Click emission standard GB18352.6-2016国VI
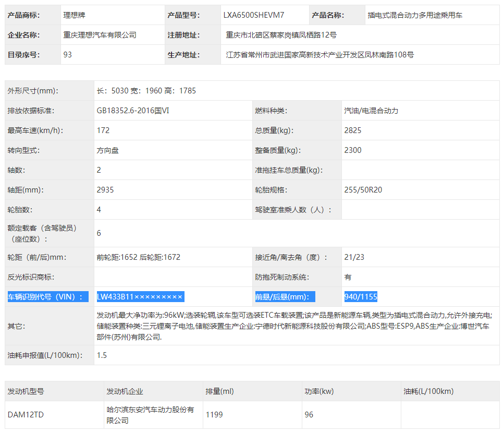 tap(133, 111)
